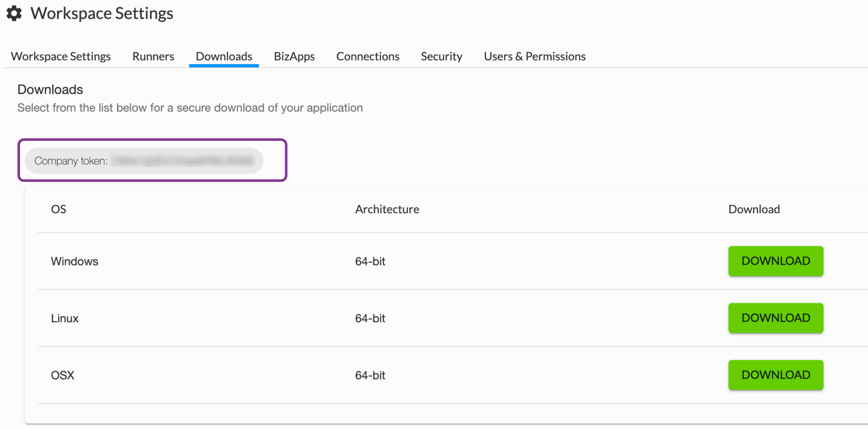Download the Linux 64-bit installer
868x429 pixels.
click(776, 318)
